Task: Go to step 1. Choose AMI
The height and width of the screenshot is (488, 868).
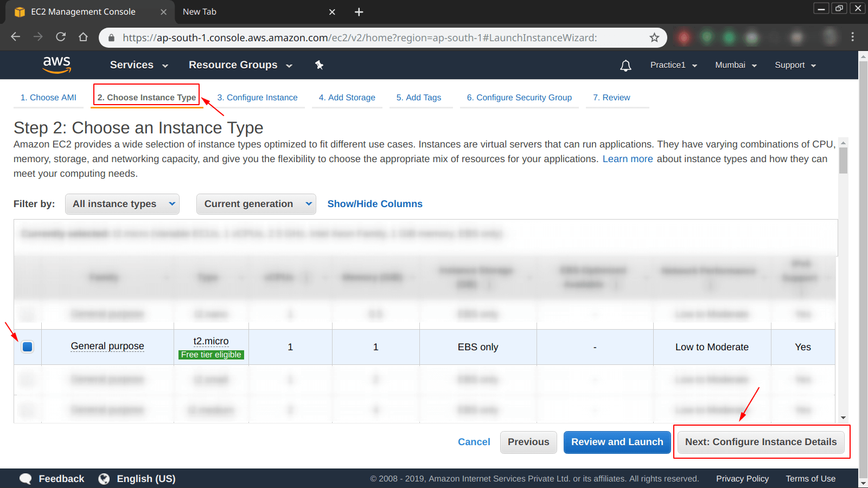Action: point(48,98)
